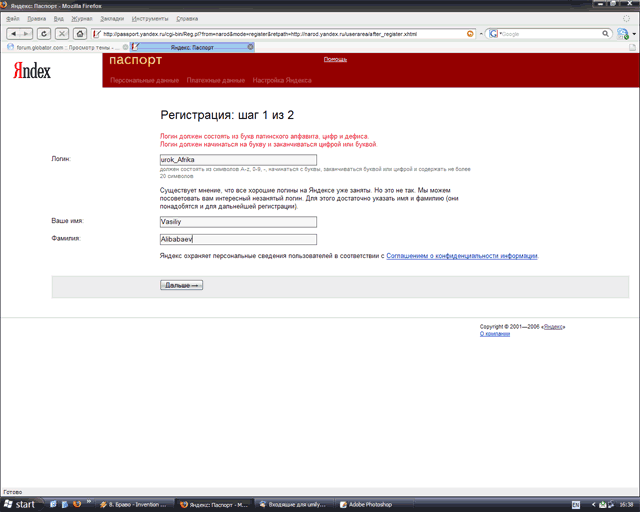Switch to Браво - Invention taskbar window
The image size is (640, 512).
point(134,505)
